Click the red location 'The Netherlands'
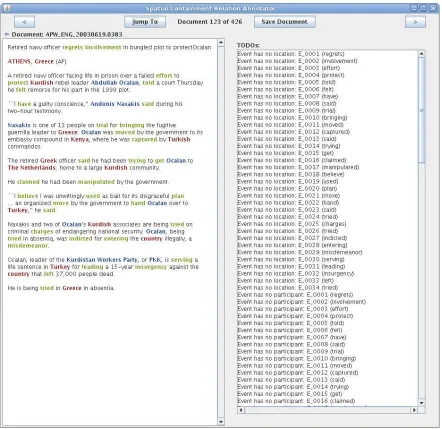Image resolution: width=442 pixels, height=429 pixels. tap(32, 168)
